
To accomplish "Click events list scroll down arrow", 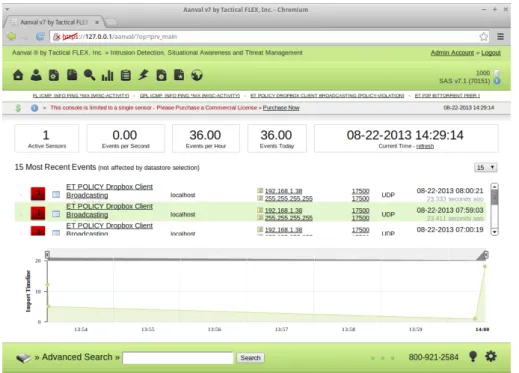I will [x=495, y=232].
